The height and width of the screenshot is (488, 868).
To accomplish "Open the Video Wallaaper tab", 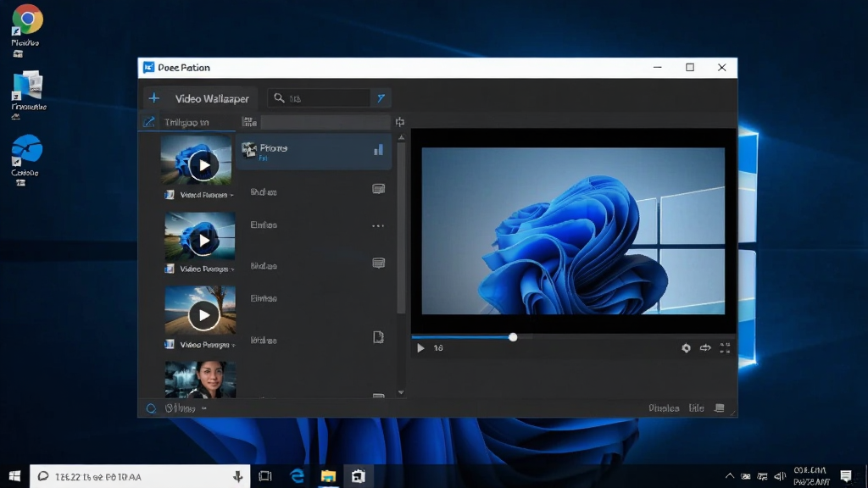I will point(212,98).
